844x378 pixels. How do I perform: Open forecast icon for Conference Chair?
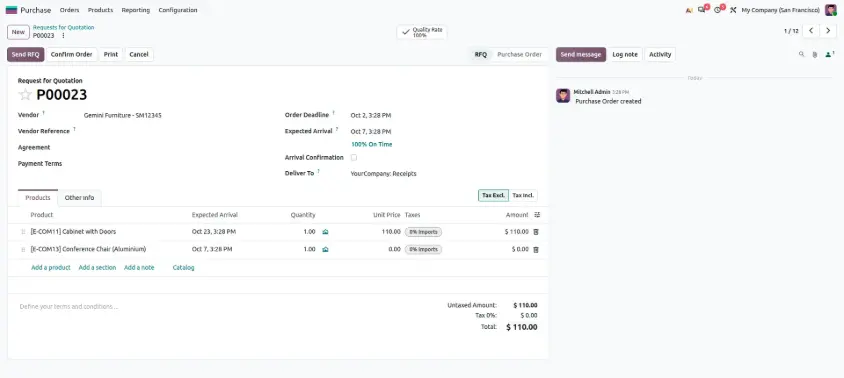coord(325,249)
